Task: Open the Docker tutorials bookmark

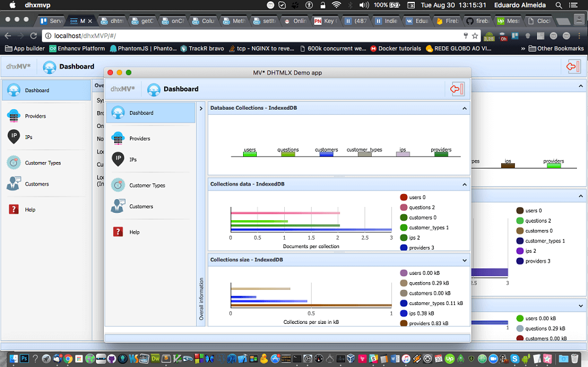Action: click(396, 48)
